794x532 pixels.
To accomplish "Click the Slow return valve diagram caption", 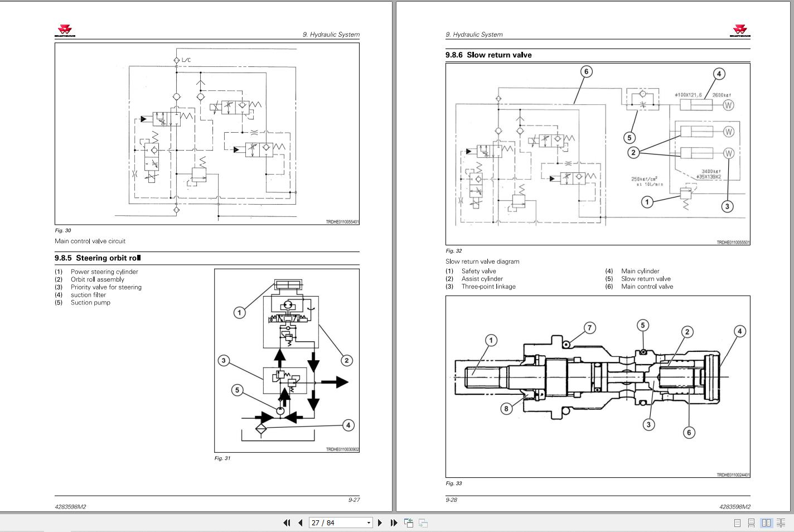I will (482, 261).
